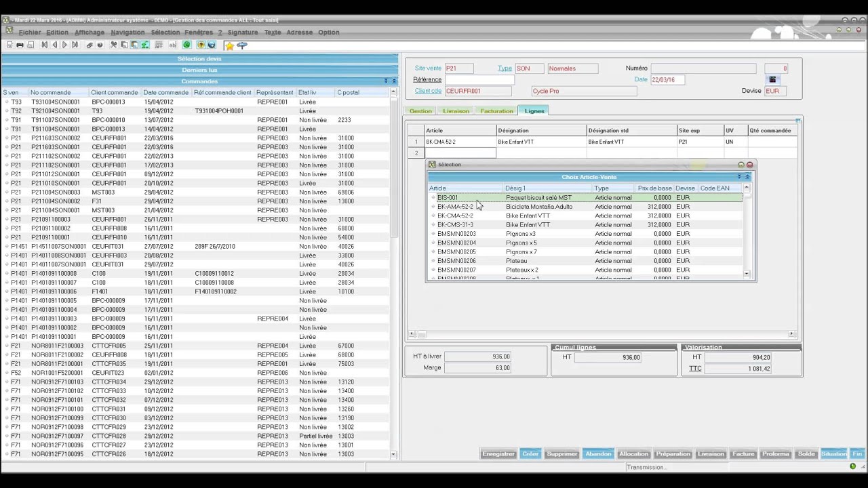Select article BK-AMA-52-2 in selection list
868x488 pixels.
coord(585,207)
